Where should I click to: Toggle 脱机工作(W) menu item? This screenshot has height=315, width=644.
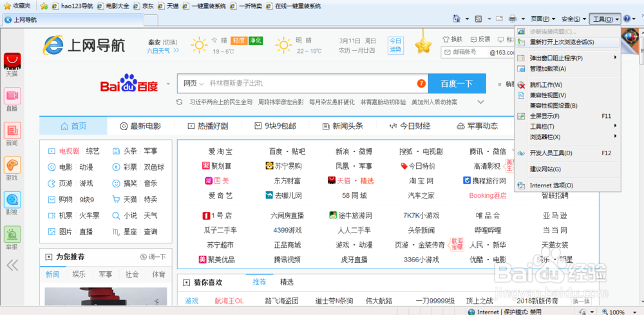pos(567,84)
